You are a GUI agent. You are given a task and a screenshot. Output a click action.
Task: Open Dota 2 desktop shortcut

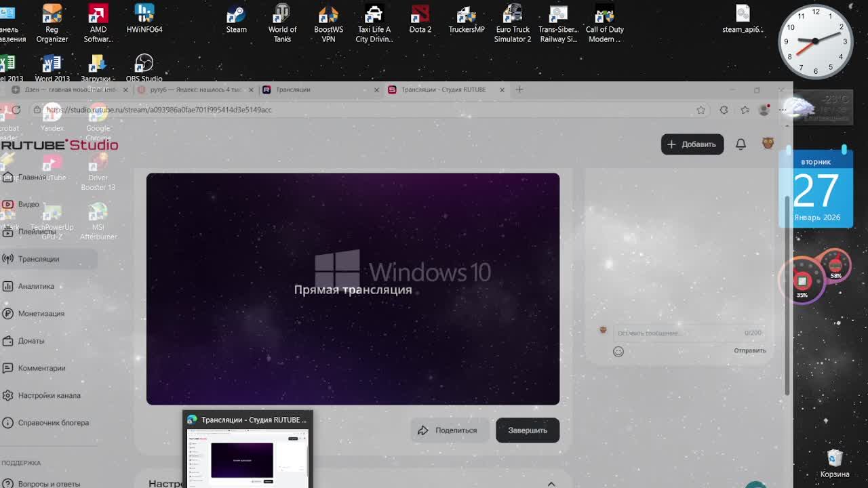420,18
